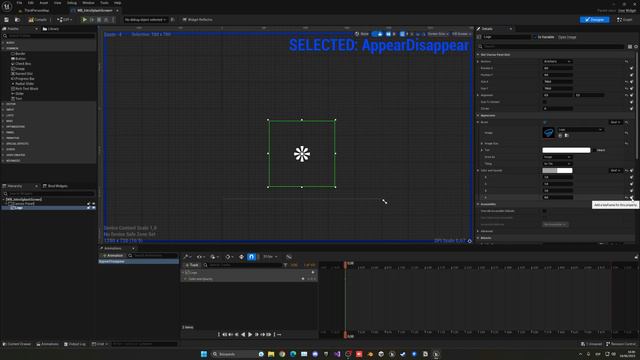Open the Window menu

88,3
